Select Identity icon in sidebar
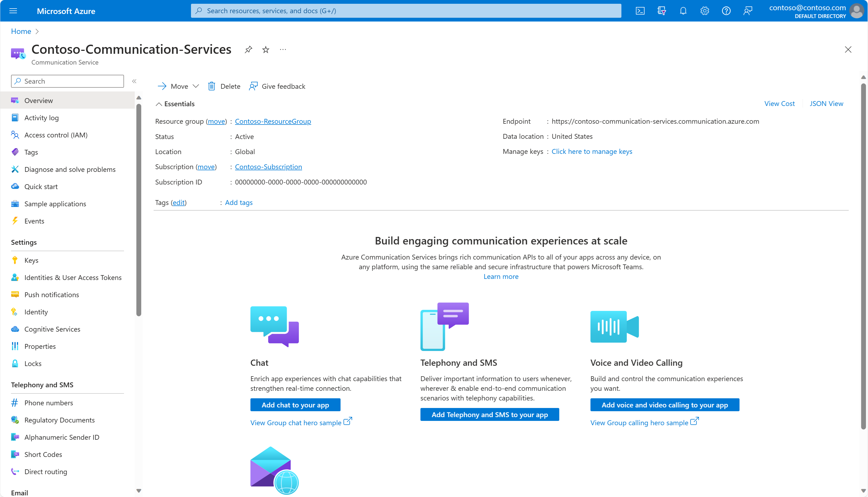 pyautogui.click(x=14, y=312)
